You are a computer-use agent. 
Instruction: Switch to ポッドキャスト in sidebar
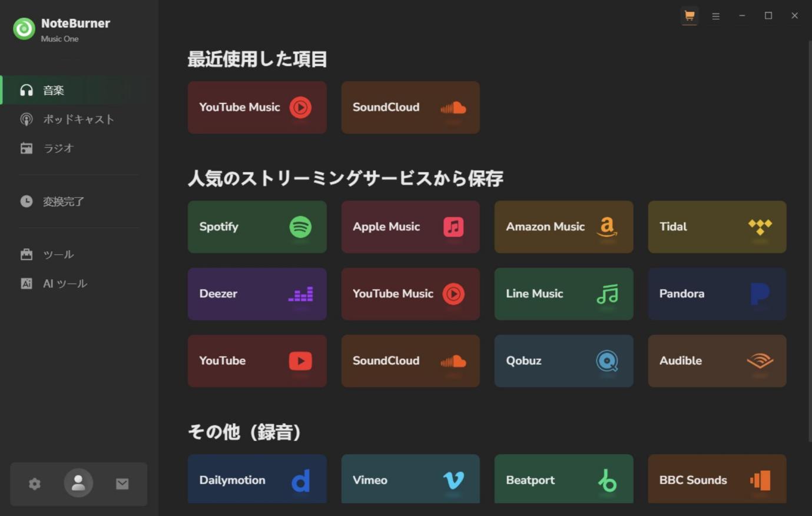(x=79, y=119)
